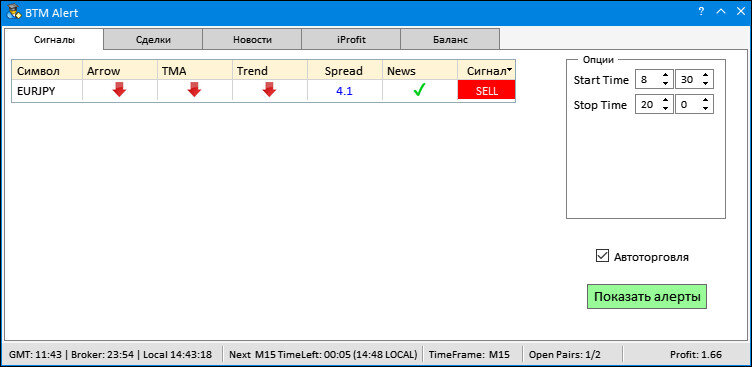
Task: Click the TMA column header
Action: [195, 71]
